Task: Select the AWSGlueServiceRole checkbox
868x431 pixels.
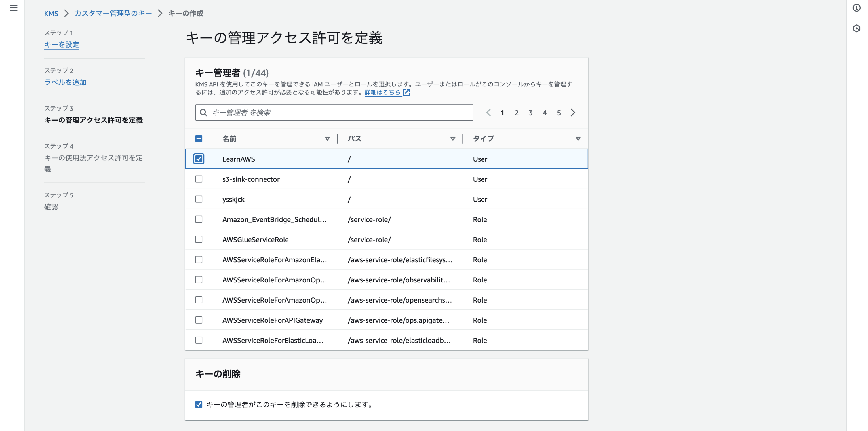Action: [199, 239]
